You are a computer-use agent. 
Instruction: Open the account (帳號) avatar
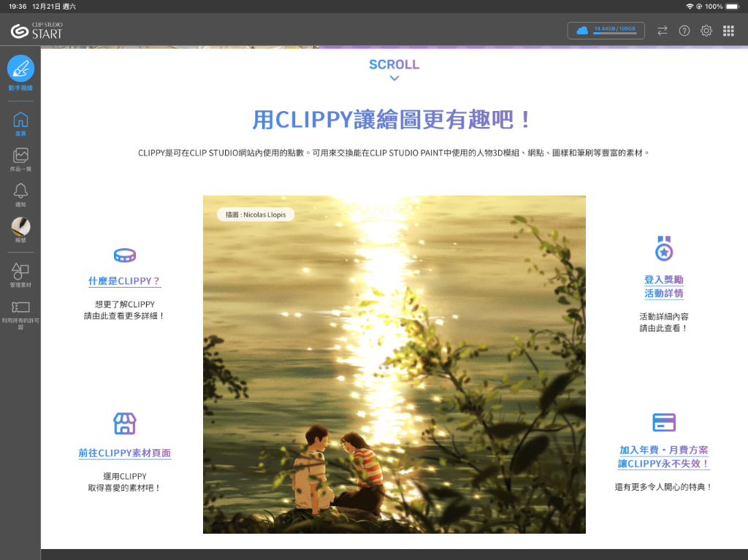pos(20,226)
